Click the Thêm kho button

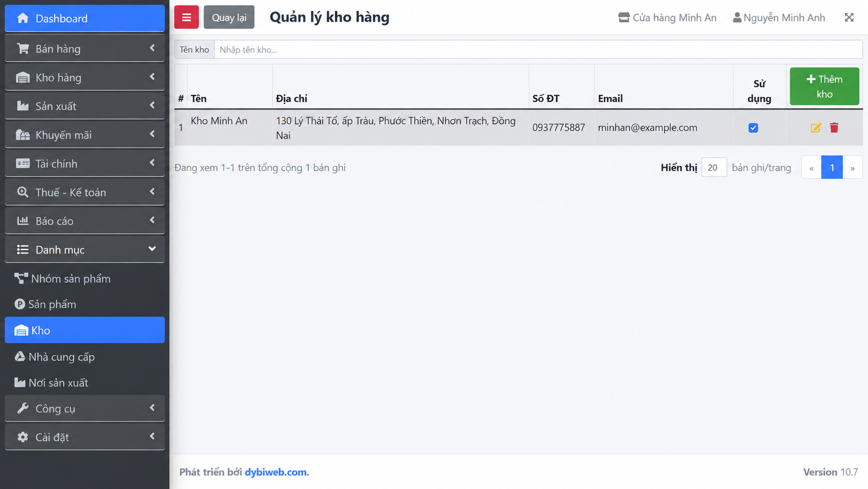(x=824, y=86)
